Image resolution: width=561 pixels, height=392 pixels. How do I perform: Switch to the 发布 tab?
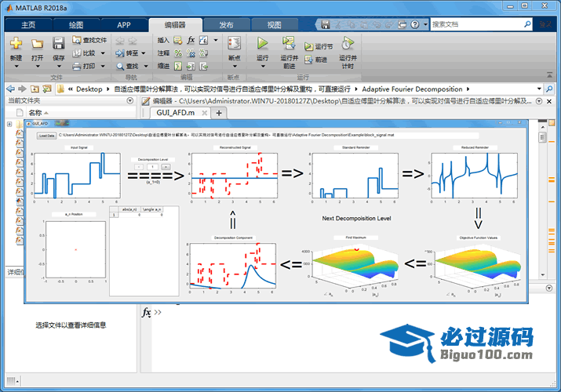point(226,25)
